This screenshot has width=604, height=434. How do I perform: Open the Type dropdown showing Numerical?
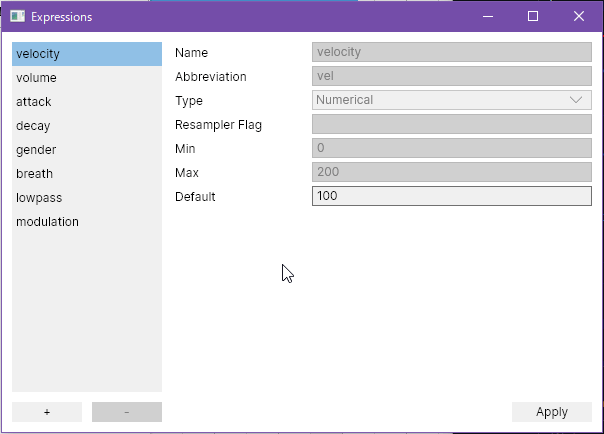452,100
